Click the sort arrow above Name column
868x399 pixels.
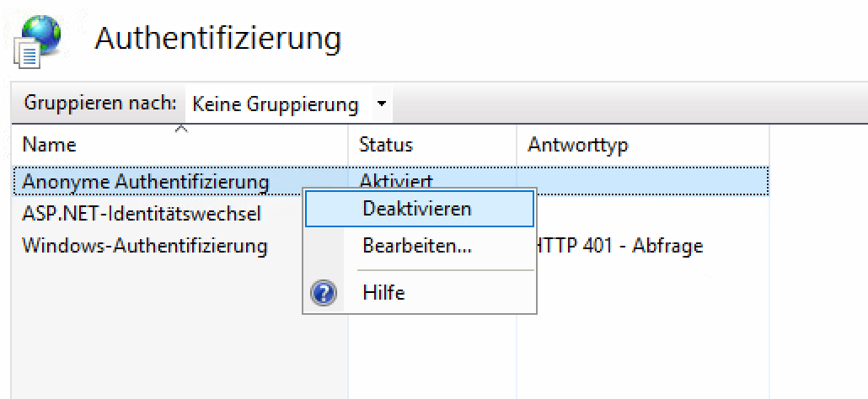tap(180, 129)
